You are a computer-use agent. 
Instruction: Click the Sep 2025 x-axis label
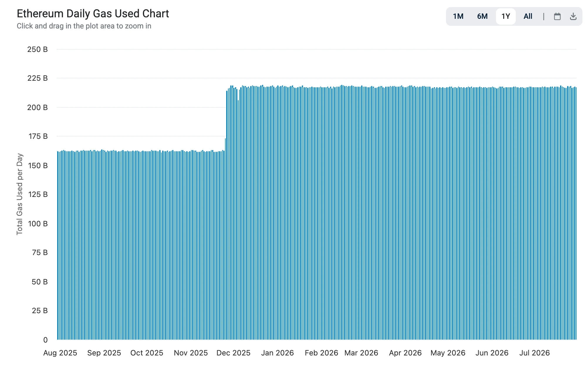[104, 353]
